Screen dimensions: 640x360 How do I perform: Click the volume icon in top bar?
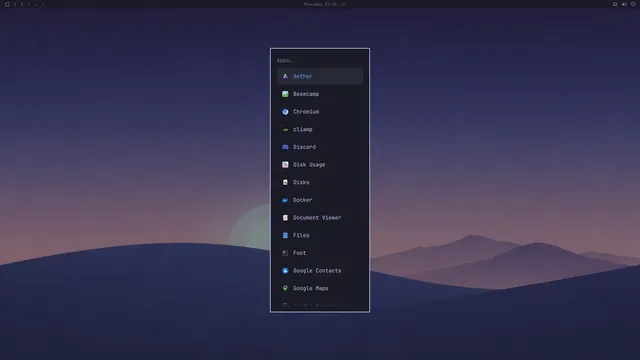[x=624, y=4]
